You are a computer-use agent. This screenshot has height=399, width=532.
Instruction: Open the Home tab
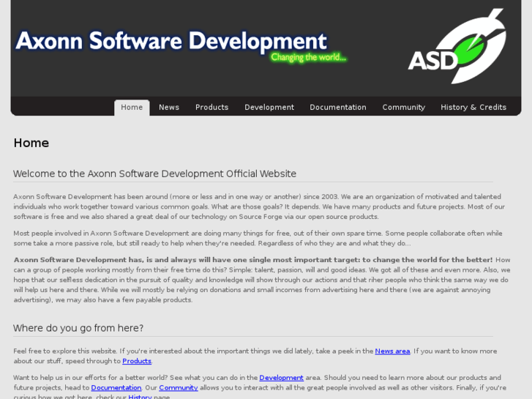[x=132, y=108]
